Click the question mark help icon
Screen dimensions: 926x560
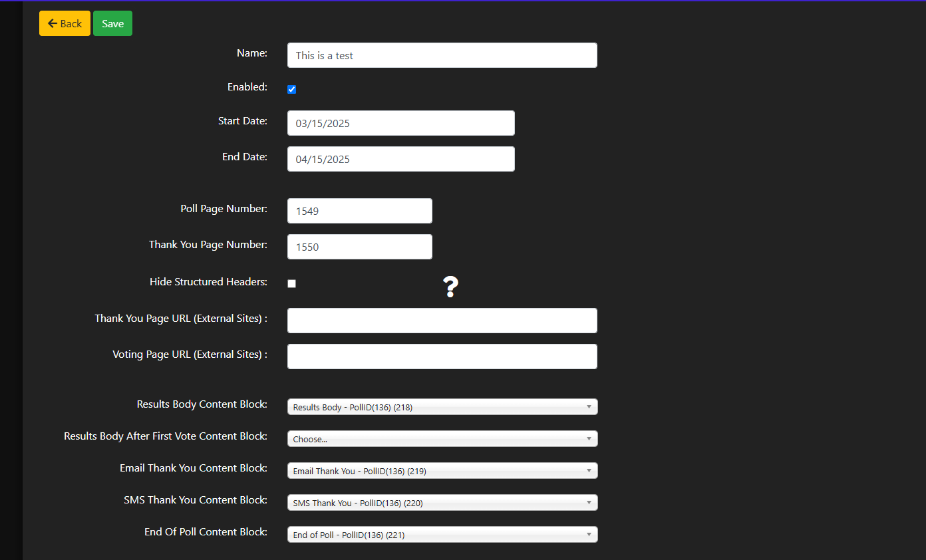[x=450, y=287]
